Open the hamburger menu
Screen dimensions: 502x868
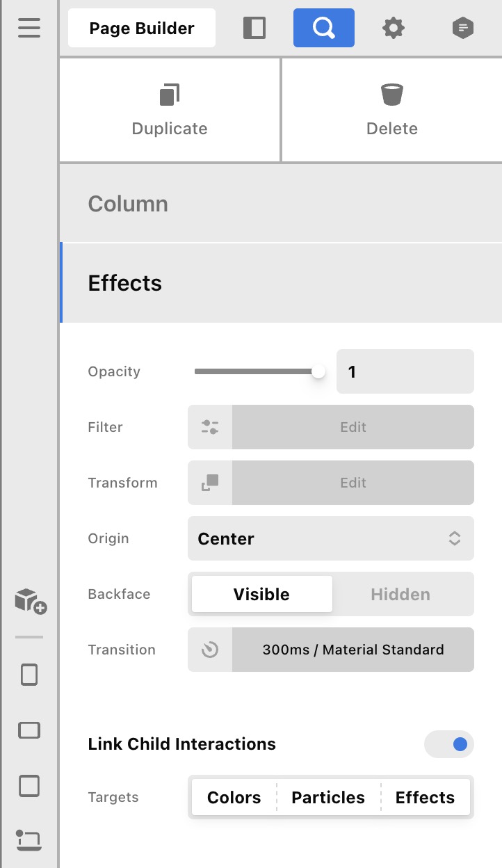tap(29, 29)
